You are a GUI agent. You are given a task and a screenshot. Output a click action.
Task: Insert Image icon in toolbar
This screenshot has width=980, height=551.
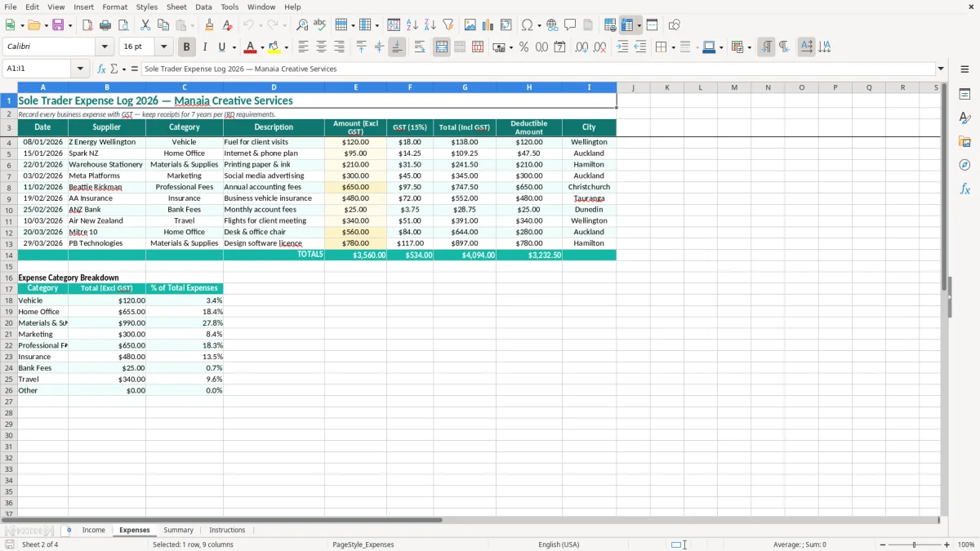pyautogui.click(x=470, y=25)
